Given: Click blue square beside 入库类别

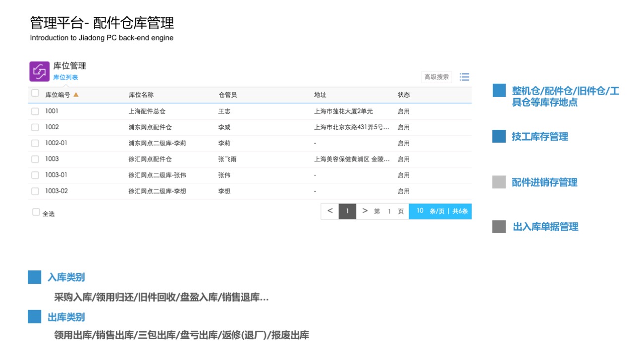Looking at the screenshot, I should coord(34,277).
